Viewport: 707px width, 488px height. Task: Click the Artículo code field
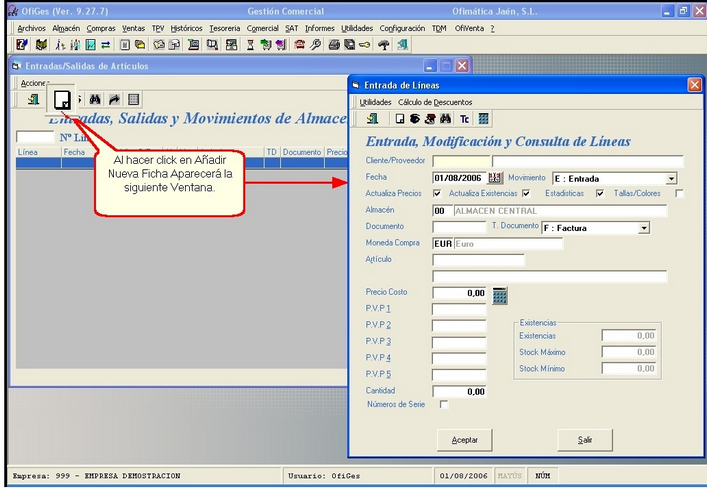(478, 260)
